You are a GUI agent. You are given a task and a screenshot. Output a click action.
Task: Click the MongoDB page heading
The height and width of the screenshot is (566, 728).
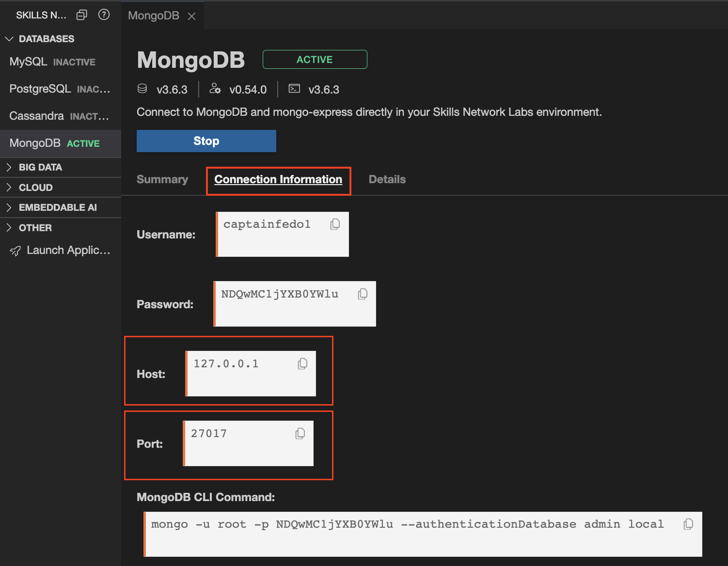pos(191,60)
